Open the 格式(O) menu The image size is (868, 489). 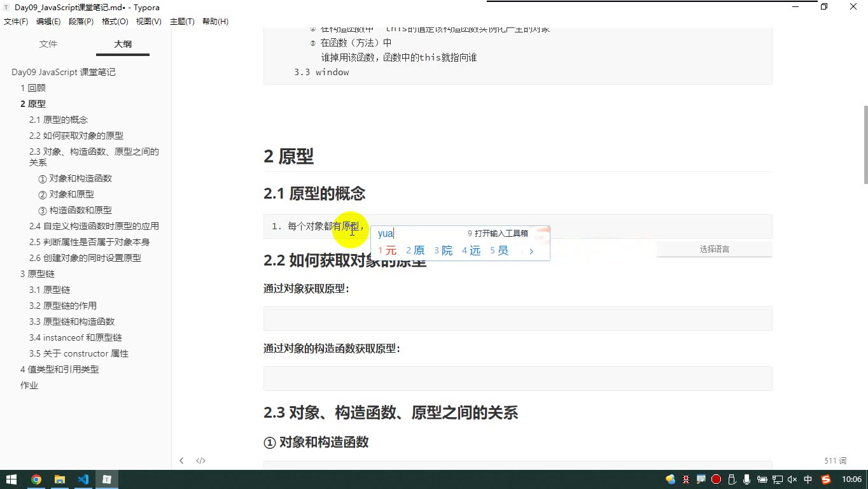115,22
